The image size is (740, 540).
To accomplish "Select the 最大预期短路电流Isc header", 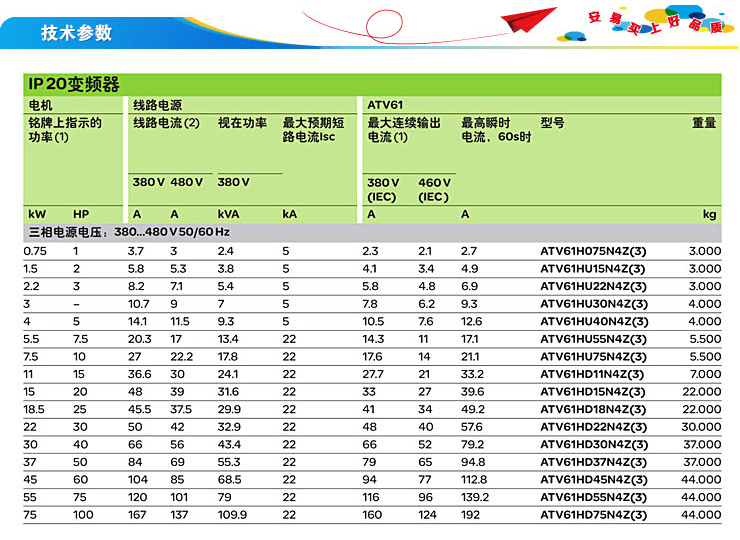I will click(313, 130).
